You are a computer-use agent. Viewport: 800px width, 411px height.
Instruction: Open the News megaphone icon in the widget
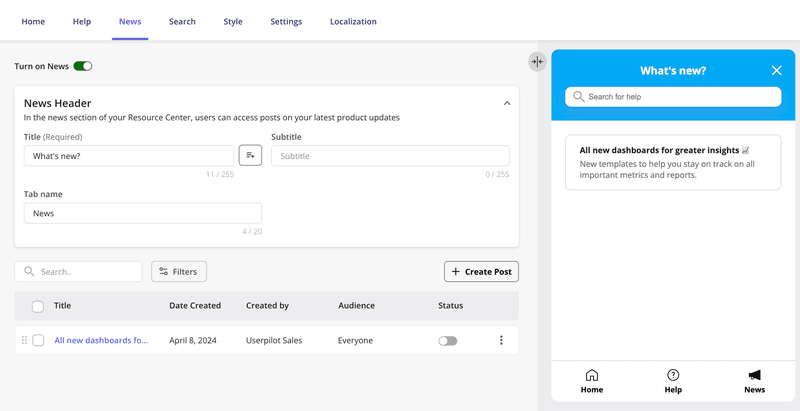pyautogui.click(x=754, y=375)
